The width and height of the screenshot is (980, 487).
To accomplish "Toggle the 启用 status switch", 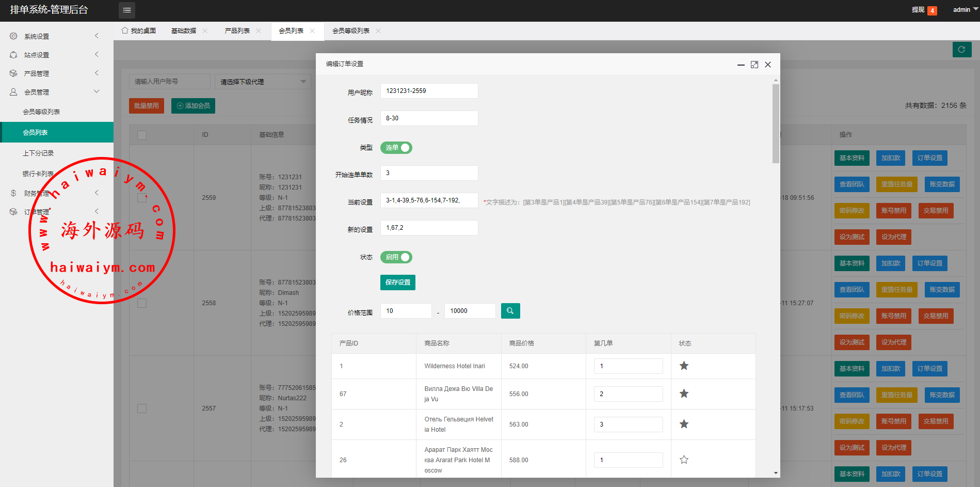I will (396, 257).
